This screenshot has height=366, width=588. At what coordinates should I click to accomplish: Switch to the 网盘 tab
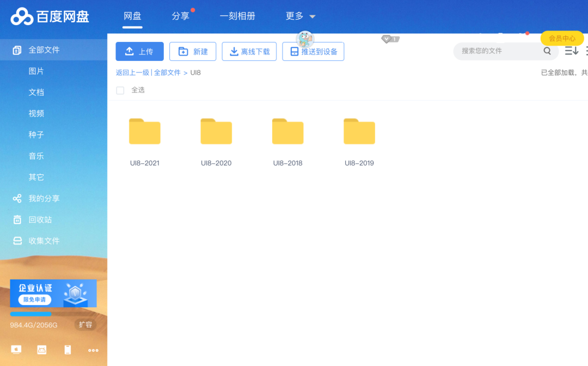point(132,16)
